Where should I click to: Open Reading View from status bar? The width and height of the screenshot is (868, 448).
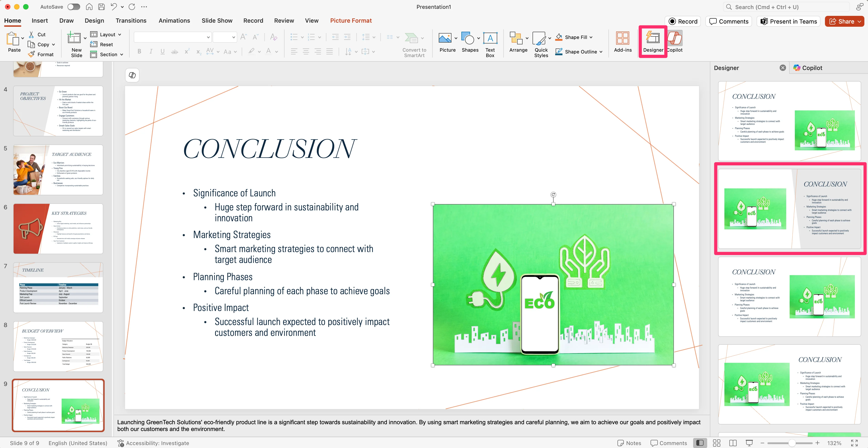pos(733,443)
